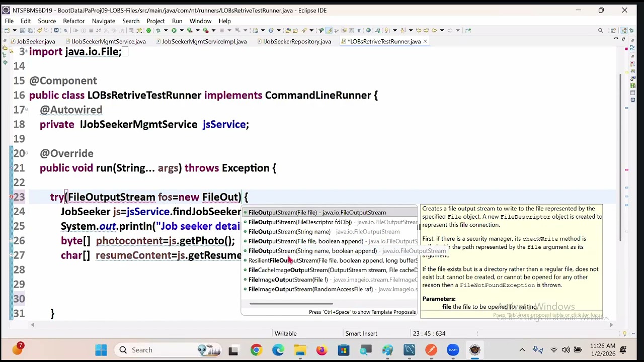The image size is (644, 362).
Task: Open the Navigate menu
Action: 103,21
